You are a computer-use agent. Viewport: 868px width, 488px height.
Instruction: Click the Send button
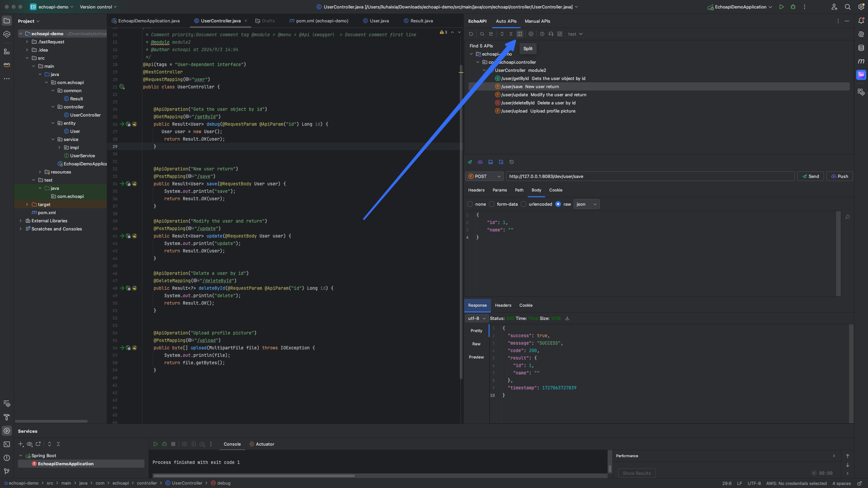point(810,176)
